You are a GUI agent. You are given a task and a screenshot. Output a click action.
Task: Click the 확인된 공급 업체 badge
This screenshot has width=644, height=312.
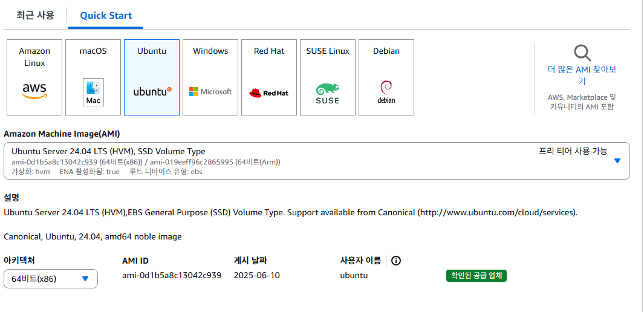click(x=476, y=276)
